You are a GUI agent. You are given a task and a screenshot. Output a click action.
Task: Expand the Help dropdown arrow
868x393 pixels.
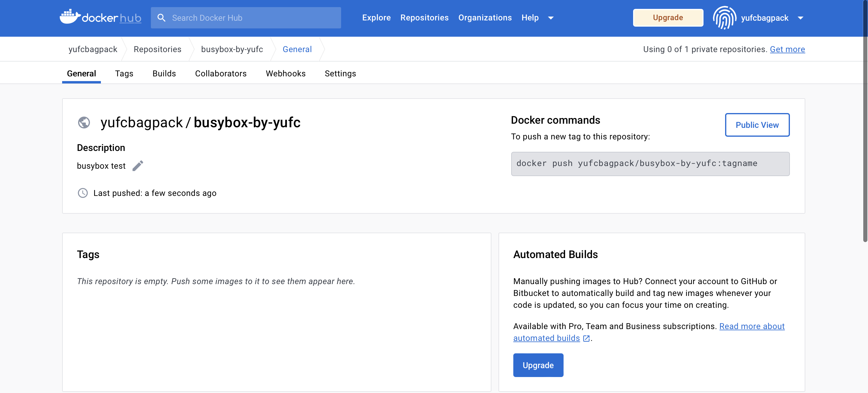[551, 18]
